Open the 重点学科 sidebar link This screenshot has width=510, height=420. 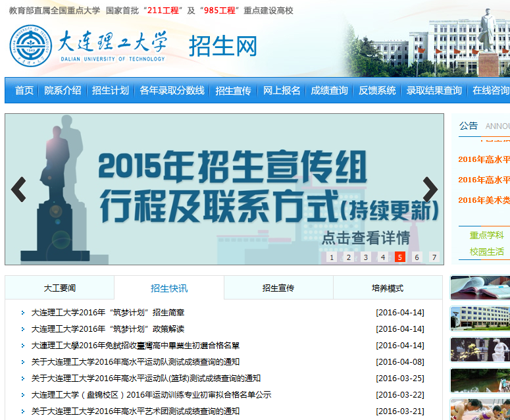click(486, 235)
